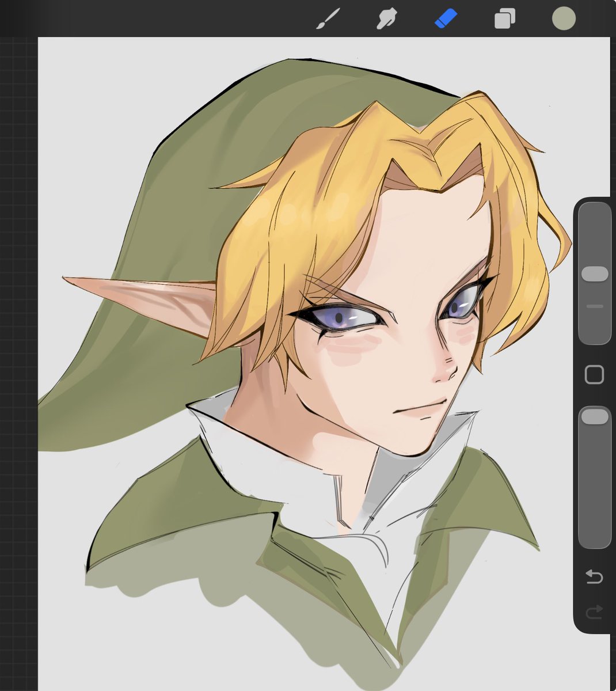The width and height of the screenshot is (616, 691).
Task: Open the Layers panel
Action: 505,18
